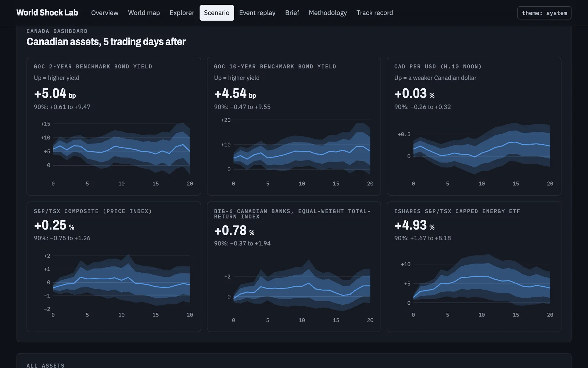
Task: Click the 90%: −0.75 to +1.26 range
Action: point(62,238)
